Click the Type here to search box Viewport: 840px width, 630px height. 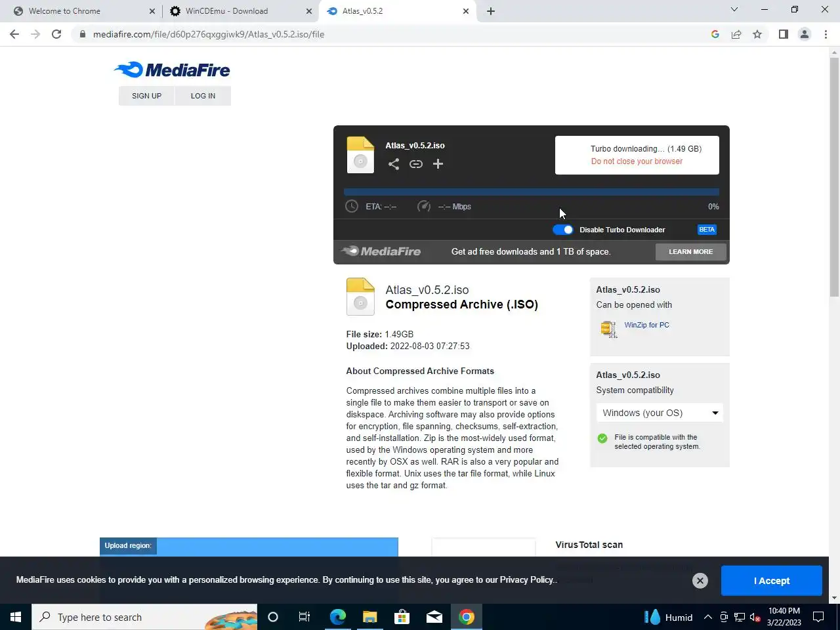[144, 617]
